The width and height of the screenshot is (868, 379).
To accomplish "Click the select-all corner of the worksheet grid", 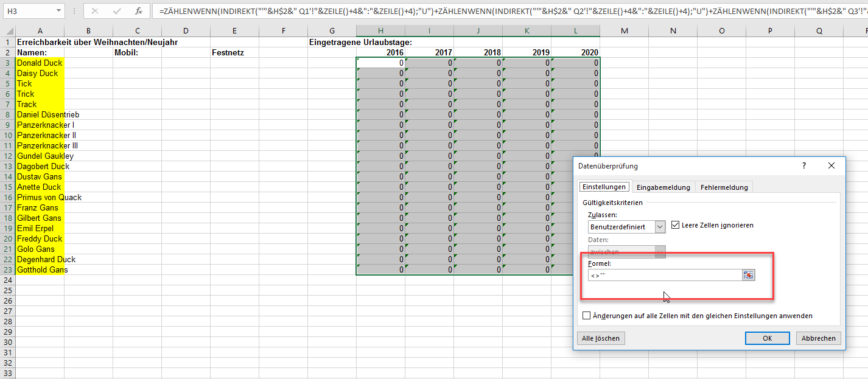I will pos(7,31).
